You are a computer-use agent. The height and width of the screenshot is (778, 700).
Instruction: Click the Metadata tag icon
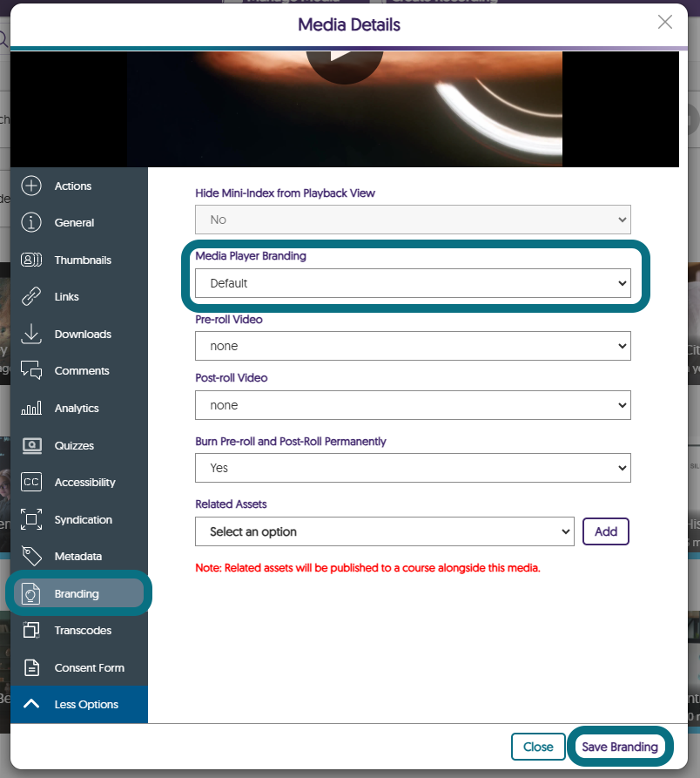pos(31,556)
